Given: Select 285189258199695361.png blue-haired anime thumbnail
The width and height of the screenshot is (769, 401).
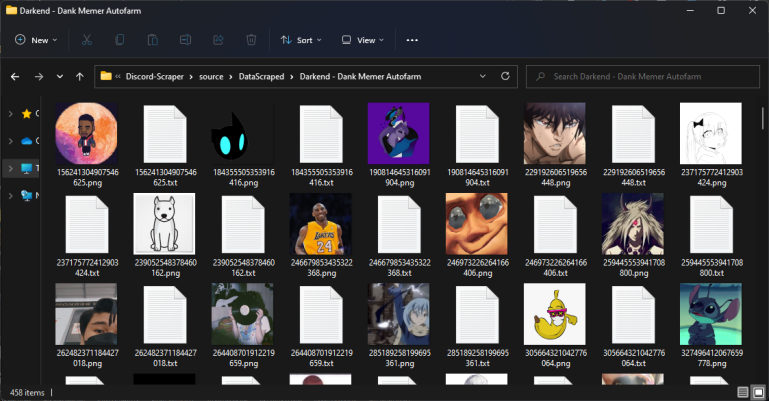Looking at the screenshot, I should pos(399,314).
